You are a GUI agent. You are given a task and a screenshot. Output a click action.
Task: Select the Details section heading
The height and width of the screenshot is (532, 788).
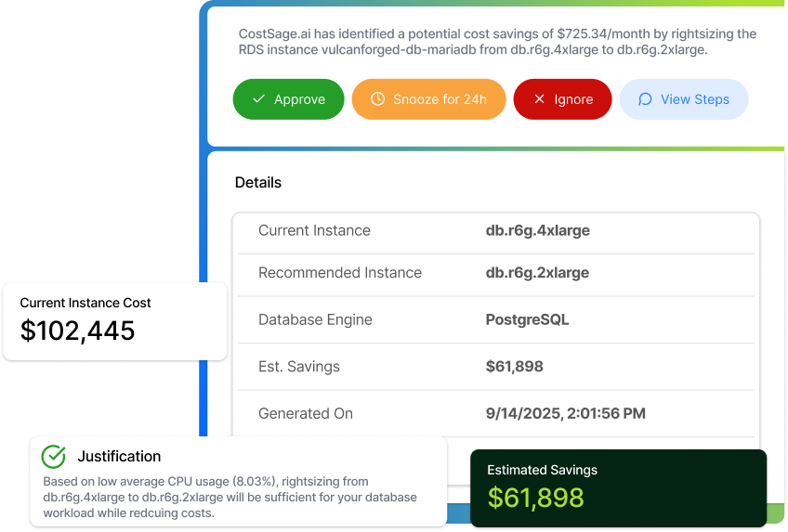point(258,183)
